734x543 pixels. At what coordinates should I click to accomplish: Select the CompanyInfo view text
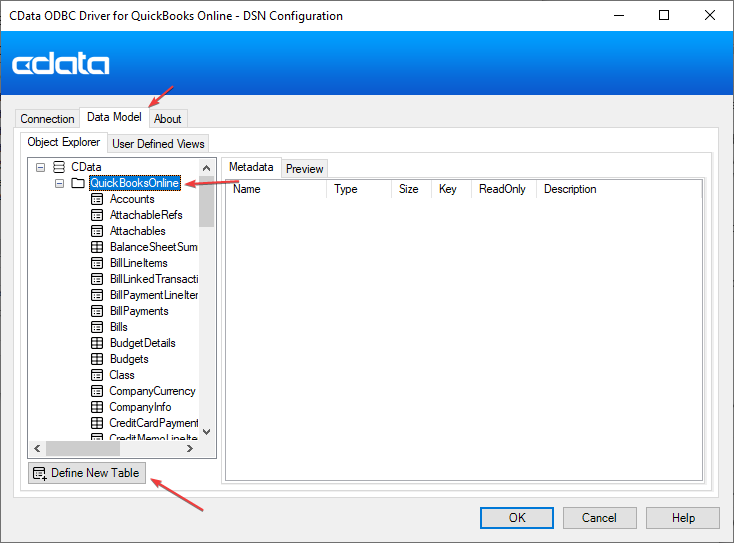(x=140, y=407)
